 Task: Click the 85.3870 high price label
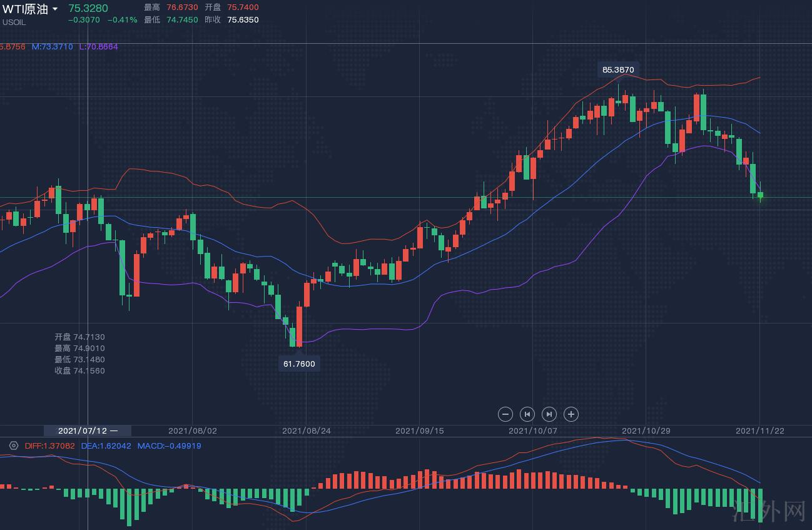[618, 69]
